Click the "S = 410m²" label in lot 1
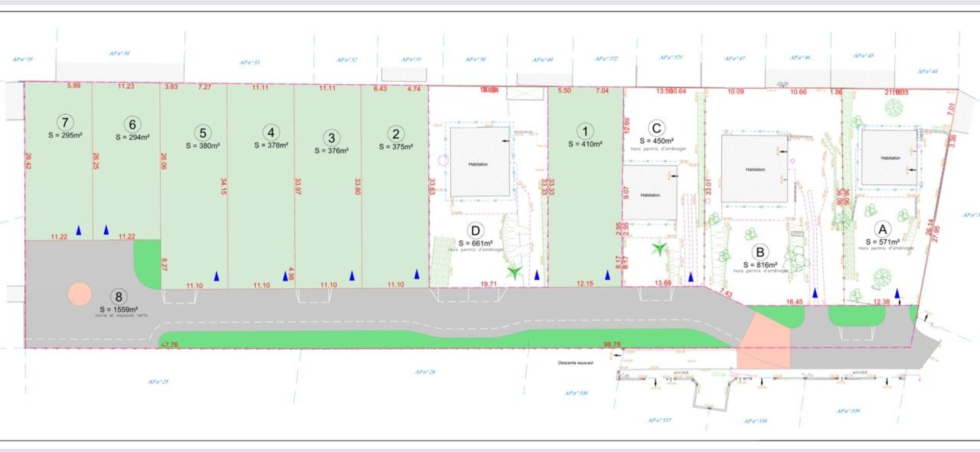This screenshot has width=980, height=452. pos(585,144)
